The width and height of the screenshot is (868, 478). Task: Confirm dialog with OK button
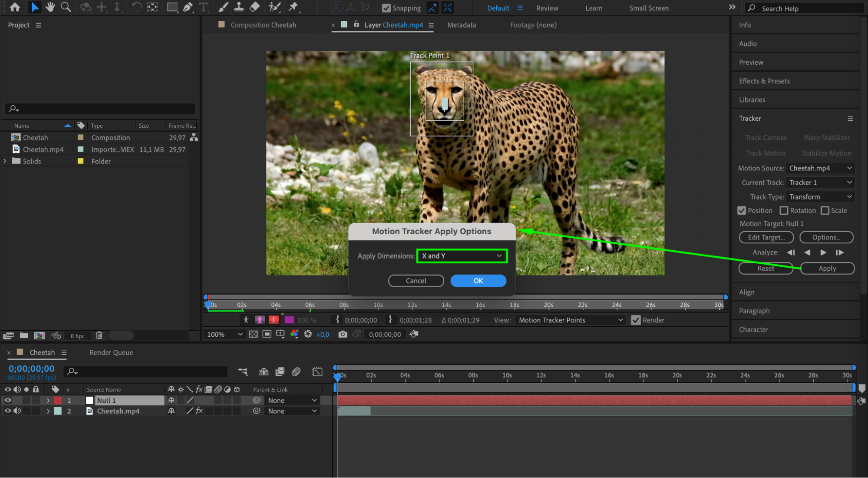pyautogui.click(x=478, y=281)
